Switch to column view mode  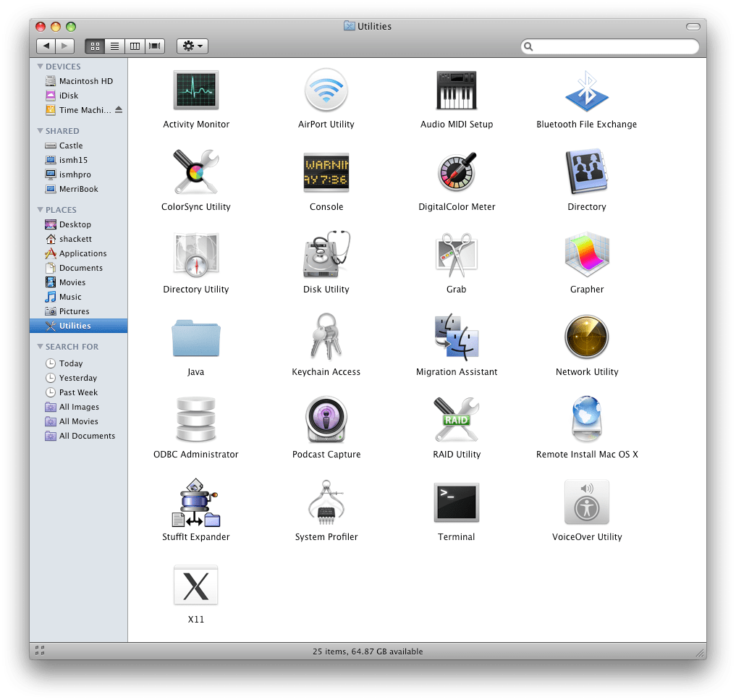(x=135, y=46)
